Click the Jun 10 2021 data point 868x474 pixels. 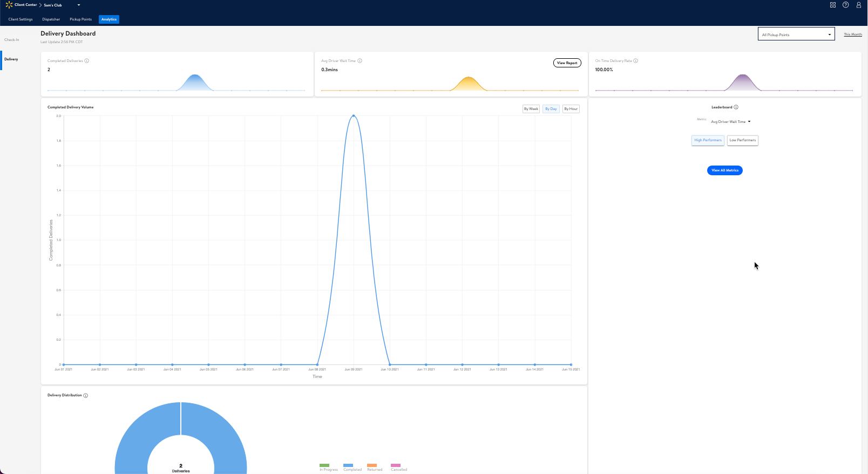pyautogui.click(x=390, y=365)
